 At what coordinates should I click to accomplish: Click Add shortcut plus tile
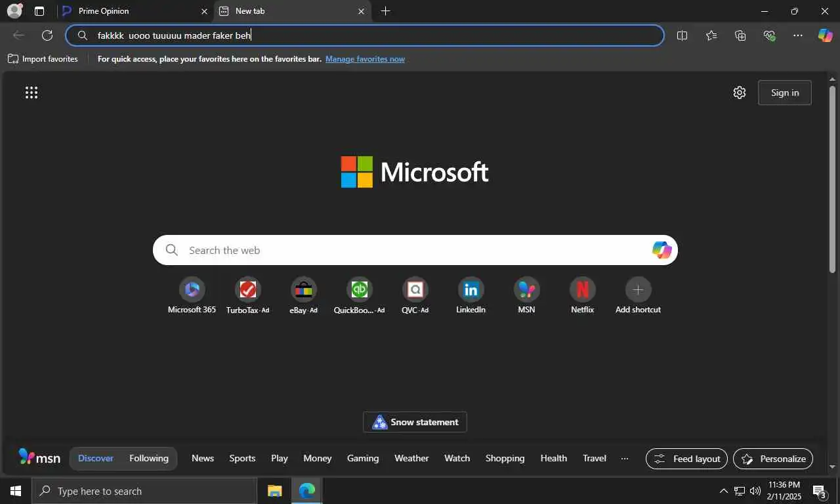(x=638, y=295)
